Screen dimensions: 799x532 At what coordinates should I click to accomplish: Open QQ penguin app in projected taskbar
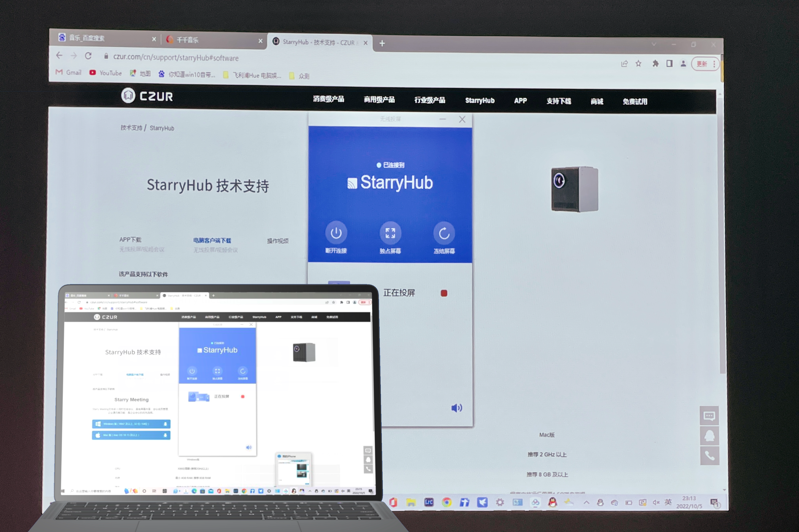point(552,502)
